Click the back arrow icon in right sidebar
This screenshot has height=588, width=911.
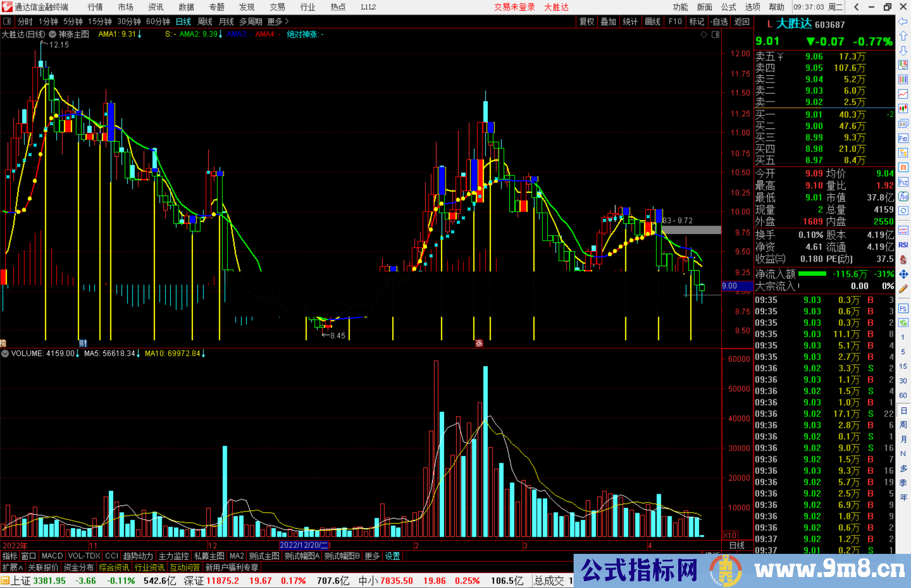[903, 21]
